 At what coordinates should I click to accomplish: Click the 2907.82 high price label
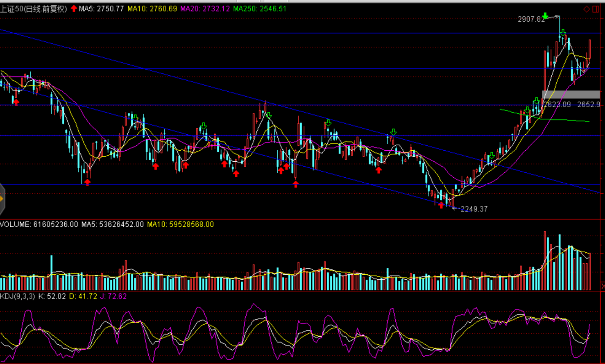pyautogui.click(x=531, y=19)
